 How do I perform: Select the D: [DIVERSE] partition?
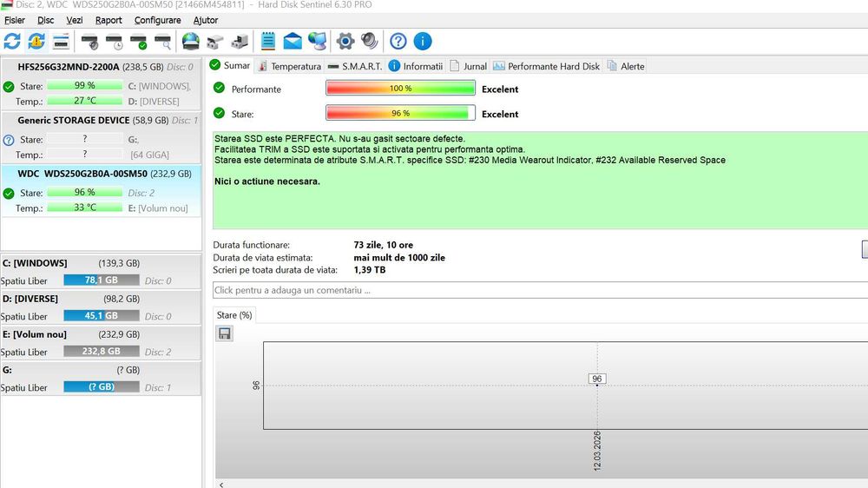pyautogui.click(x=101, y=307)
